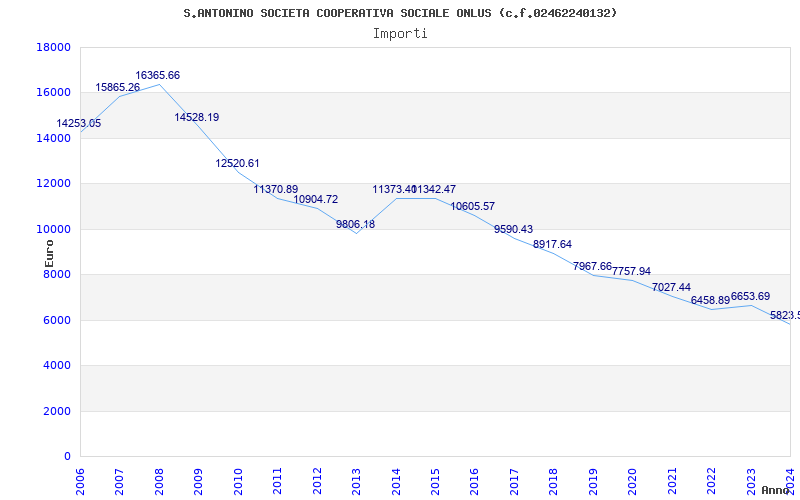800x500 pixels.
Task: Click the data label 8917.64
Action: pyautogui.click(x=553, y=244)
